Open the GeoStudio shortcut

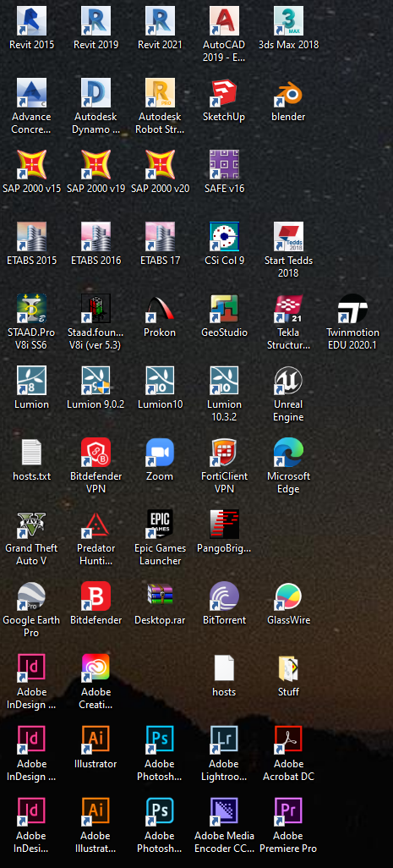tap(224, 309)
